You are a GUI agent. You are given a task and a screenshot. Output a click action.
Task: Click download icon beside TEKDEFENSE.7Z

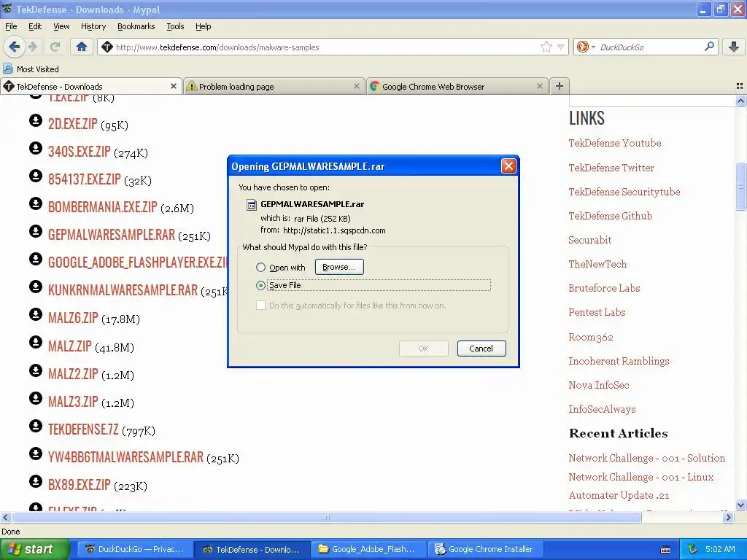36,426
